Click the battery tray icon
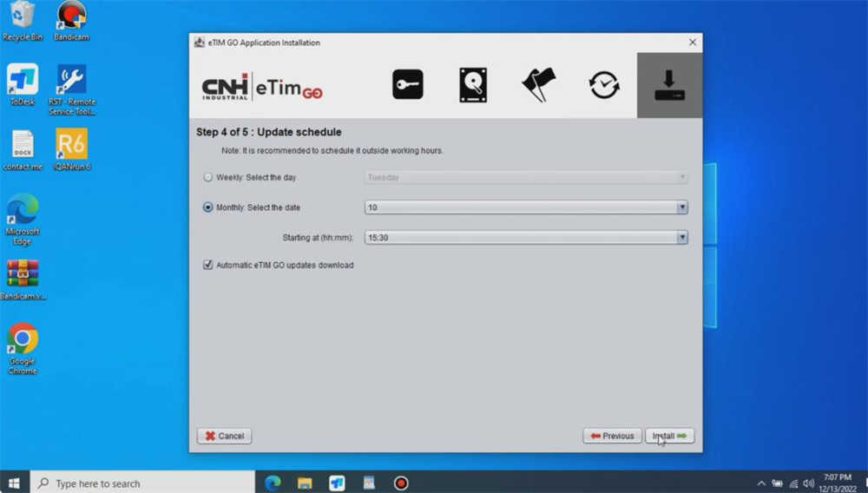 pyautogui.click(x=777, y=483)
